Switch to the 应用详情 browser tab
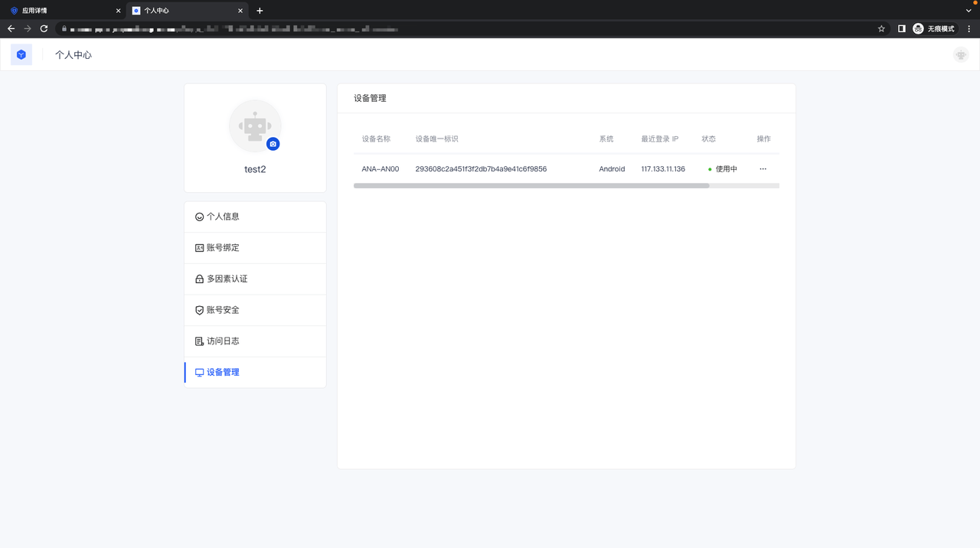Screen dimensions: 980x548 click(61, 11)
